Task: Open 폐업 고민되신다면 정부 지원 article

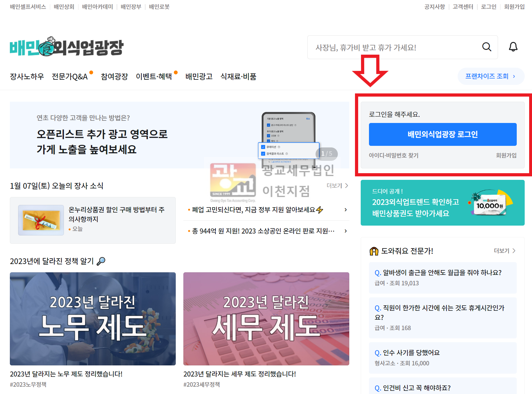Action: (257, 210)
